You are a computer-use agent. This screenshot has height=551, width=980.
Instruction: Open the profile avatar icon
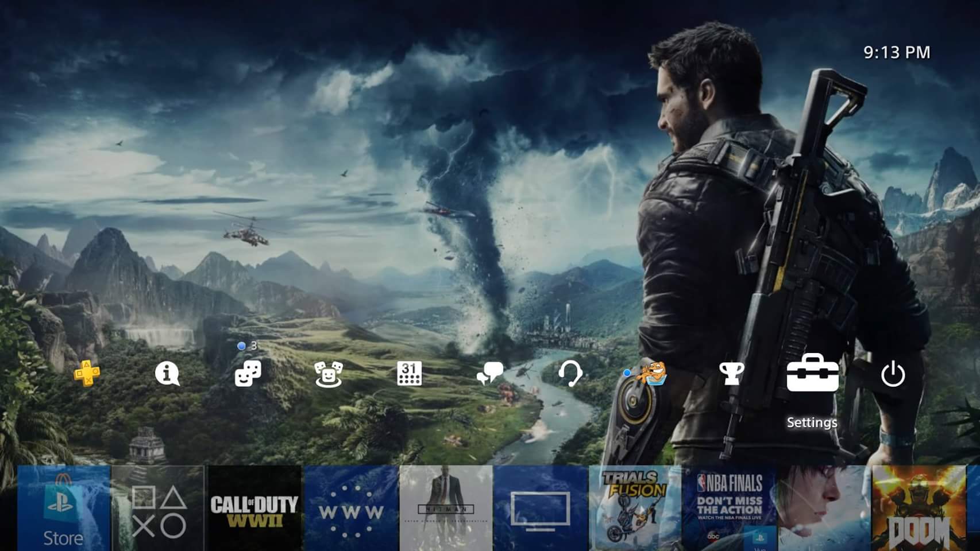[652, 374]
